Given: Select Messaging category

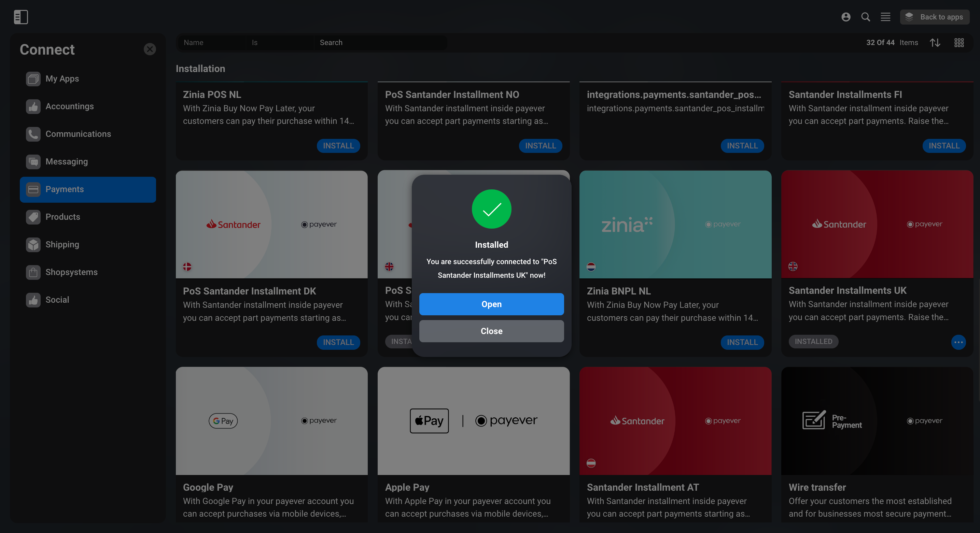Looking at the screenshot, I should 88,162.
